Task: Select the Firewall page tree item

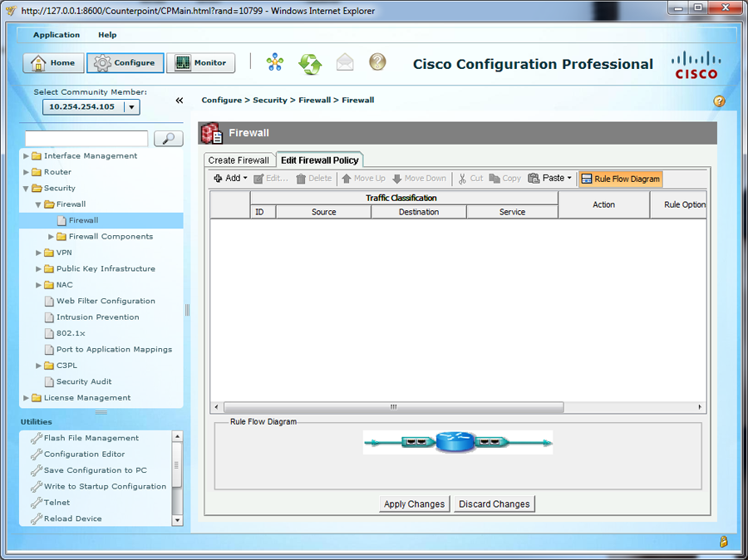Action: click(x=83, y=220)
